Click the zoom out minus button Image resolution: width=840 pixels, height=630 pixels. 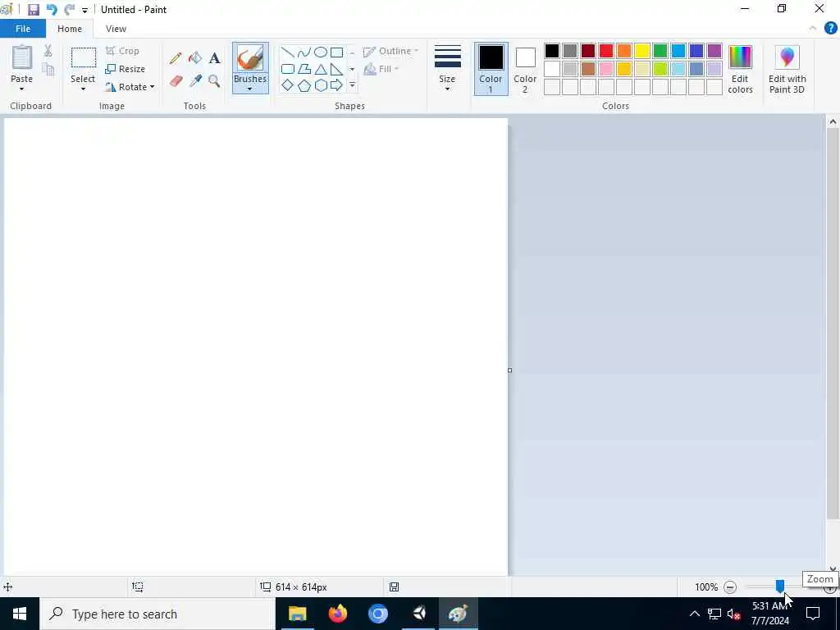[x=730, y=587]
